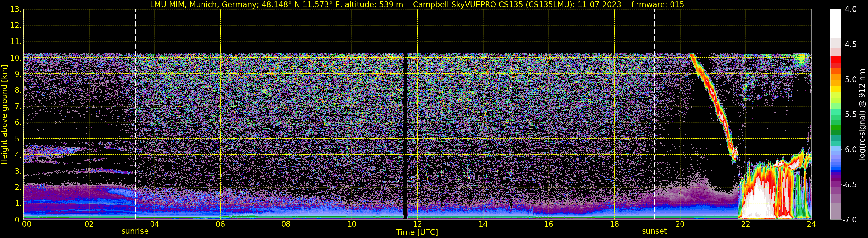Click the '24' time axis label
This screenshot has width=868, height=238.
click(x=811, y=224)
